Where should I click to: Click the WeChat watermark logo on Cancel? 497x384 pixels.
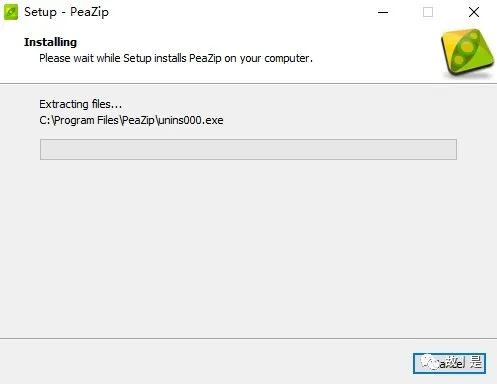429,362
